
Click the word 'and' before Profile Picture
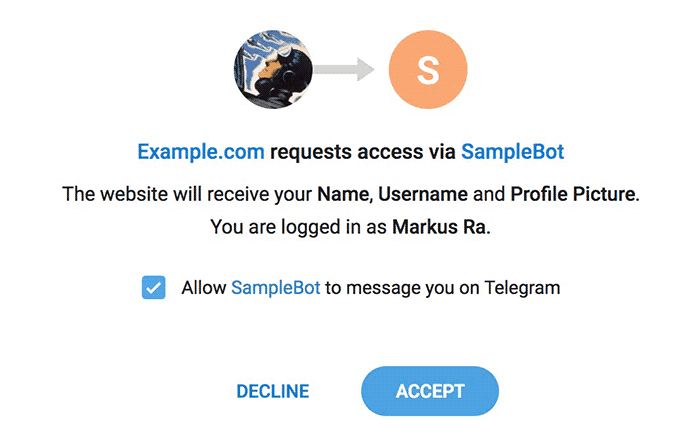coord(489,194)
